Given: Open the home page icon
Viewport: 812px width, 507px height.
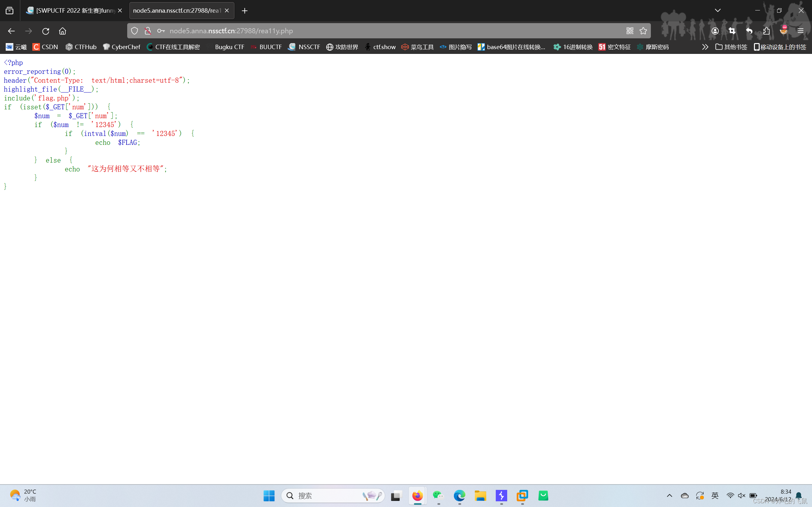Looking at the screenshot, I should [62, 31].
